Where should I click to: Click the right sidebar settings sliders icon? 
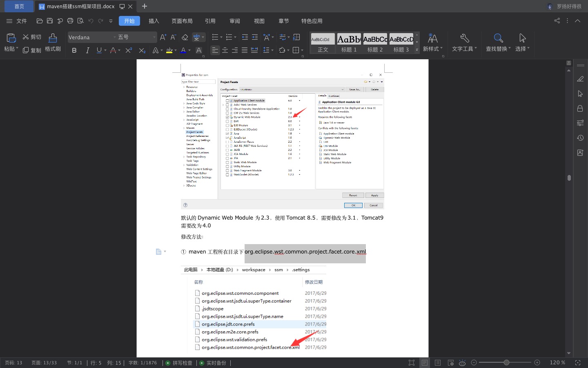click(x=580, y=123)
